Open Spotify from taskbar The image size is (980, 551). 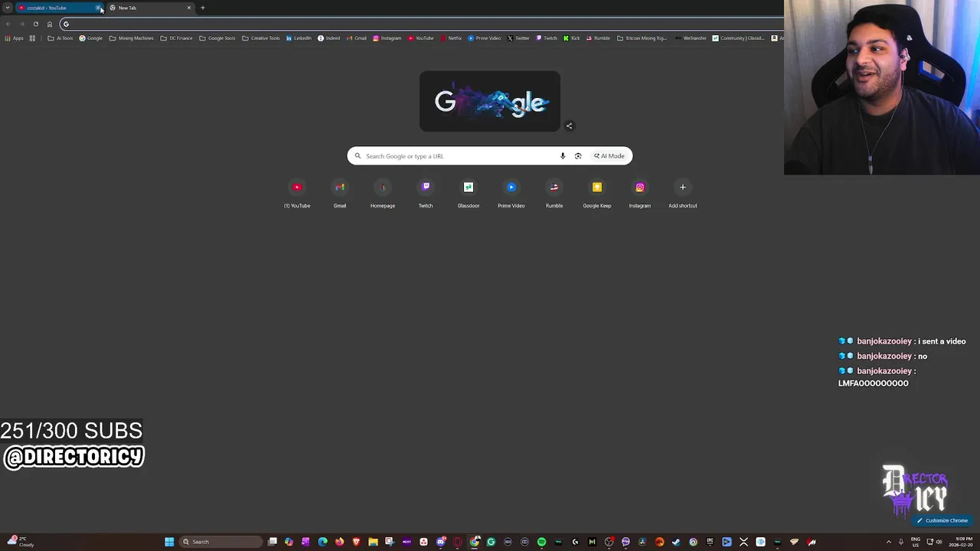pos(541,542)
